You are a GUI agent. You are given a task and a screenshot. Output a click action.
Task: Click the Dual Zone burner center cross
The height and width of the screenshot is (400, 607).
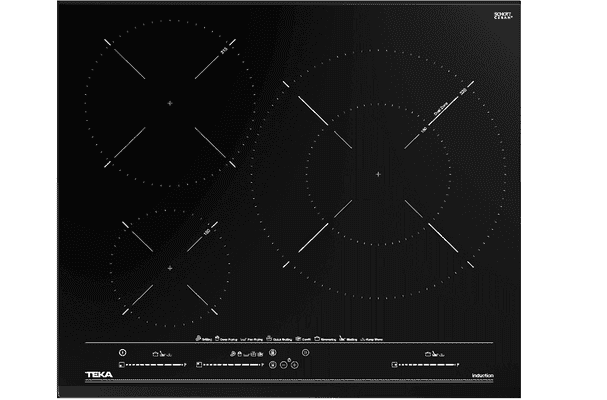pyautogui.click(x=378, y=174)
